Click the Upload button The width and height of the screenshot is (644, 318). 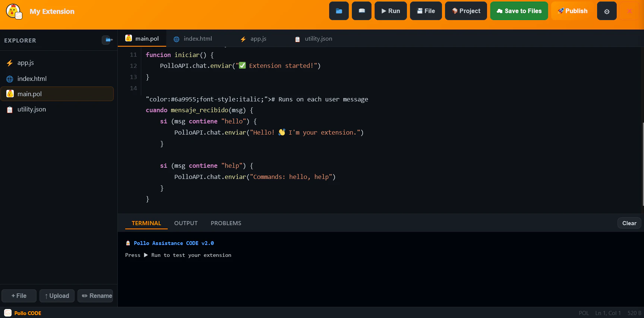[57, 296]
